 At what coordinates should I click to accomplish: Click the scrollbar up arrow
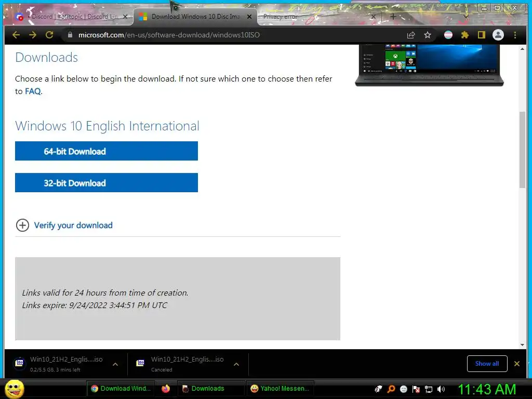pos(522,49)
